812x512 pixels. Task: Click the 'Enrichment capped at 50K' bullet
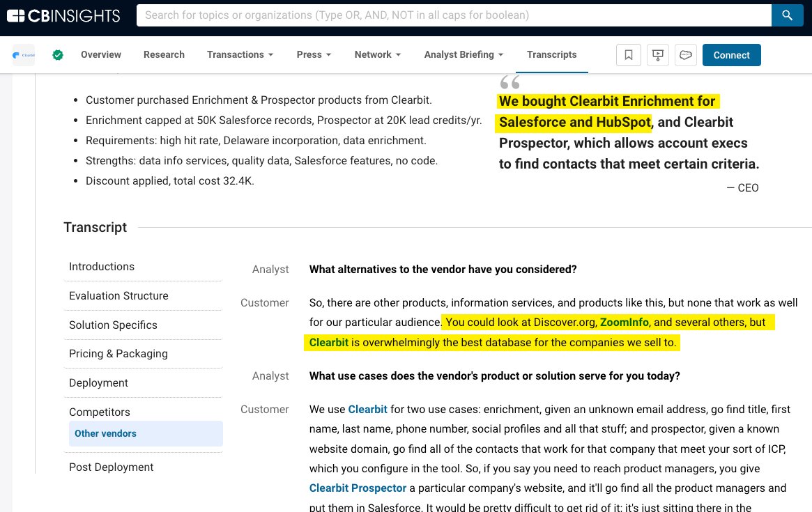pyautogui.click(x=284, y=120)
